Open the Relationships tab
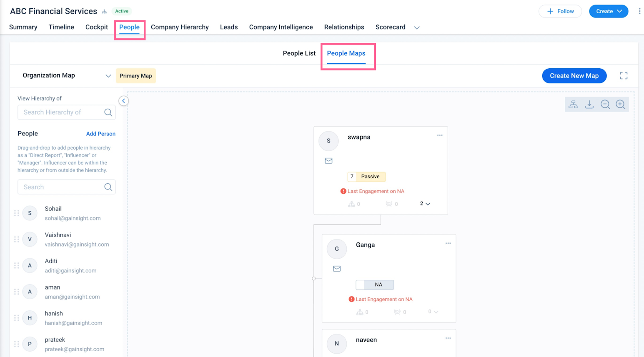The image size is (644, 357). point(344,27)
